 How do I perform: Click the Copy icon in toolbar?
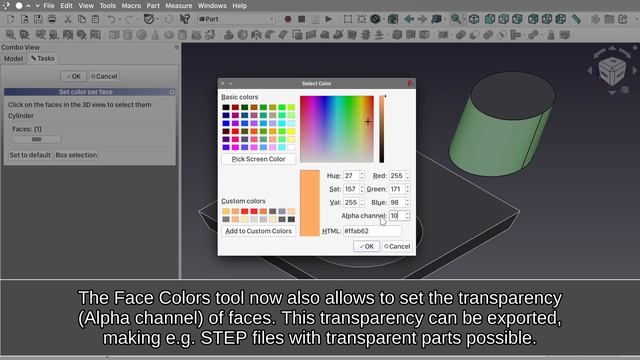[x=82, y=19]
